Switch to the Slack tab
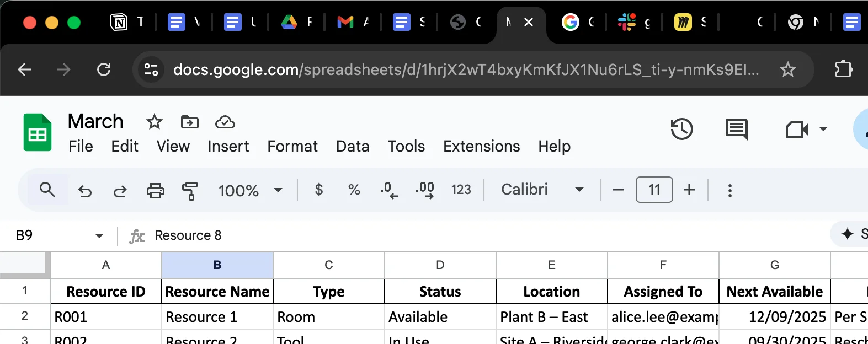868x344 pixels. click(x=635, y=22)
